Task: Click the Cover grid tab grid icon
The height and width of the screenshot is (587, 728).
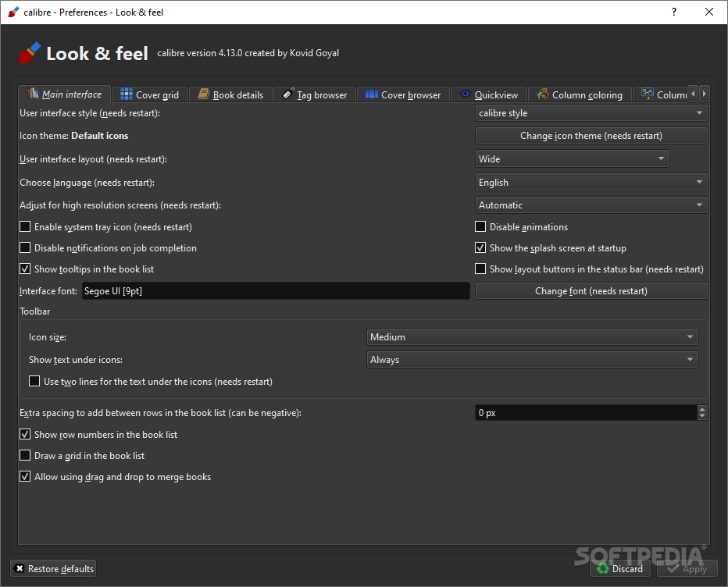Action: click(x=127, y=94)
